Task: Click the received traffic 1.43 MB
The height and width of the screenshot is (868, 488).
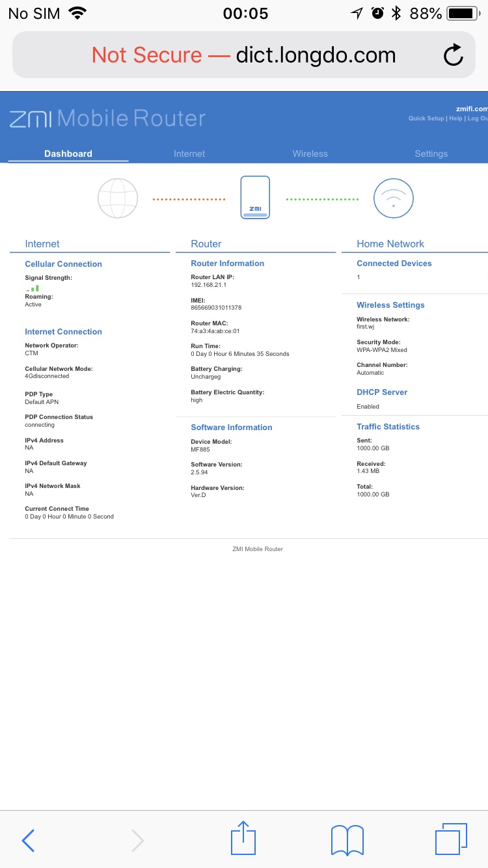Action: click(x=368, y=471)
